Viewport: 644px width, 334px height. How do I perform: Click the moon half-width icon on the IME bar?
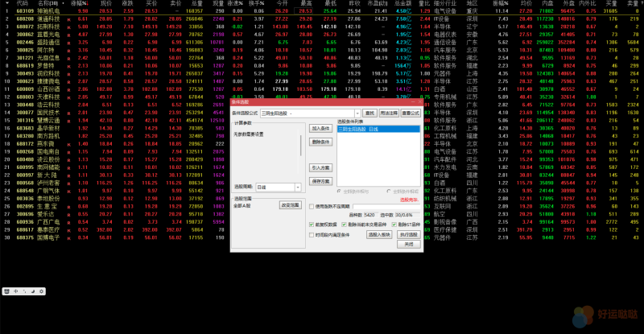click(x=33, y=291)
